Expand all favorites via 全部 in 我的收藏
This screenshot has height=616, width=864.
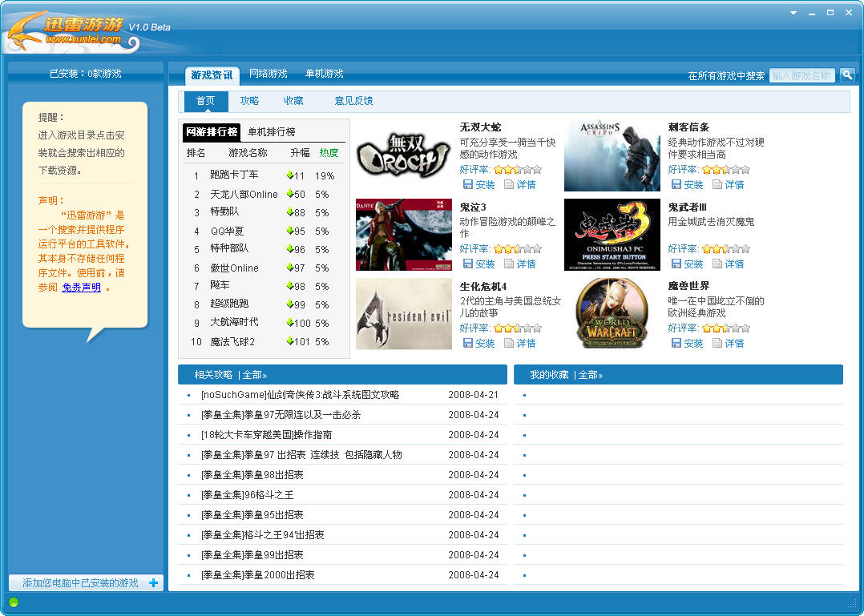point(590,375)
